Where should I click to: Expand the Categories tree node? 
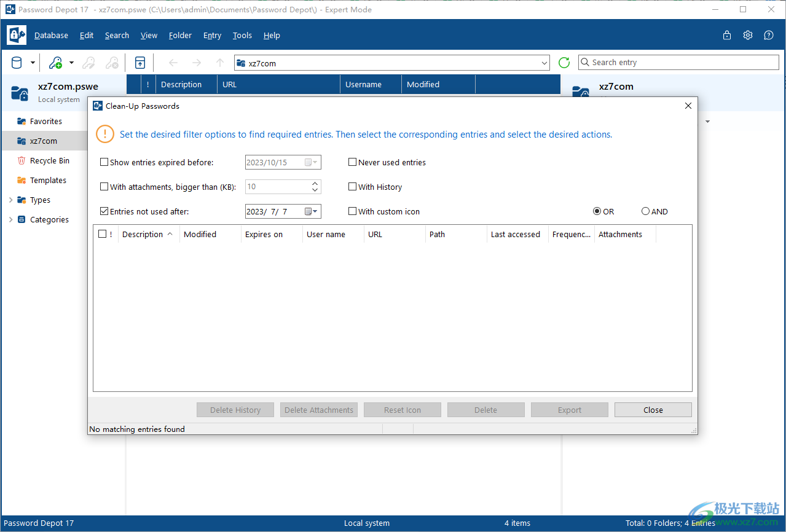click(10, 219)
